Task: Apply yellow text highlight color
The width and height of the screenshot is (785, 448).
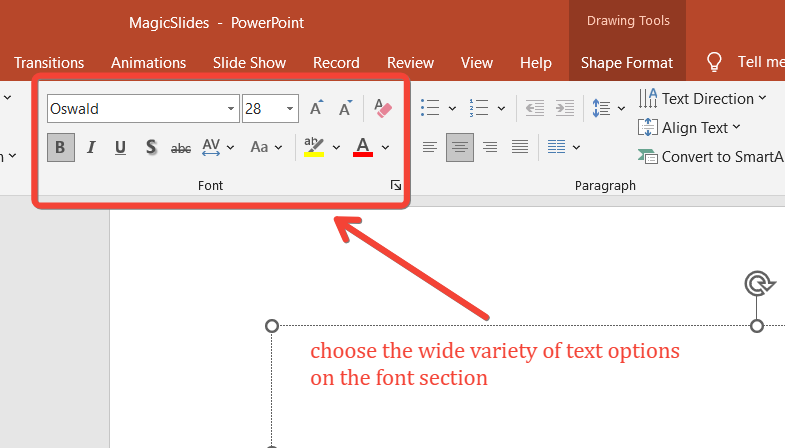Action: click(x=314, y=147)
